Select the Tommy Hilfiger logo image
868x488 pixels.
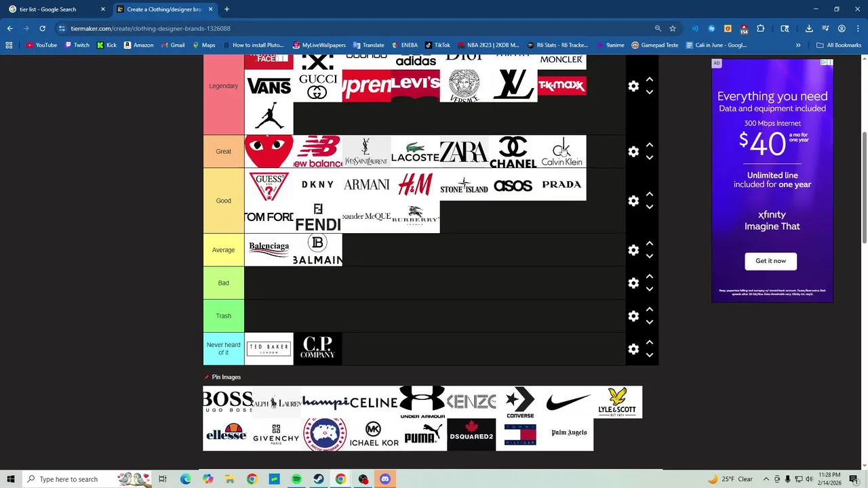(520, 435)
